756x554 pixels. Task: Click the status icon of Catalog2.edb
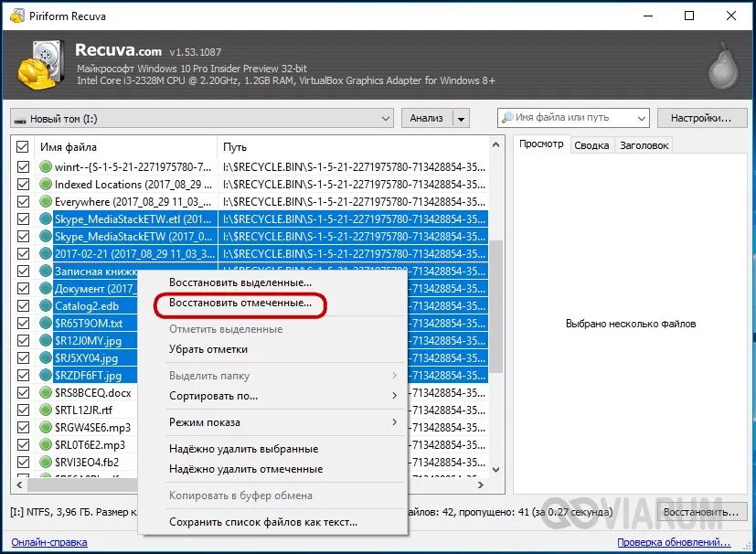pyautogui.click(x=46, y=305)
